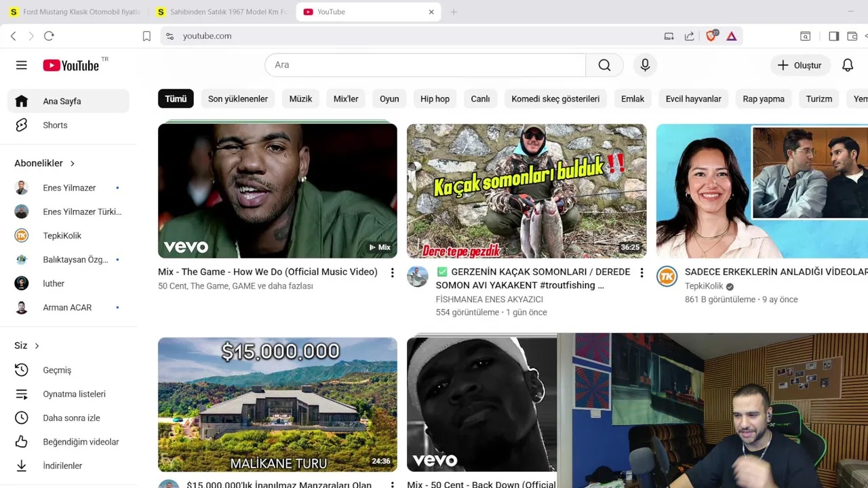
Task: Go back with browser back arrow
Action: point(13,36)
